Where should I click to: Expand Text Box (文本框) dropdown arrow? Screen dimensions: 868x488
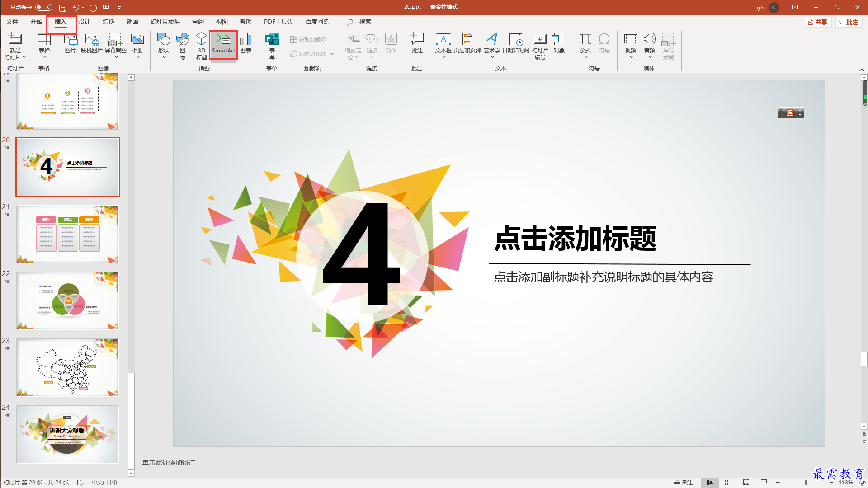pos(444,57)
